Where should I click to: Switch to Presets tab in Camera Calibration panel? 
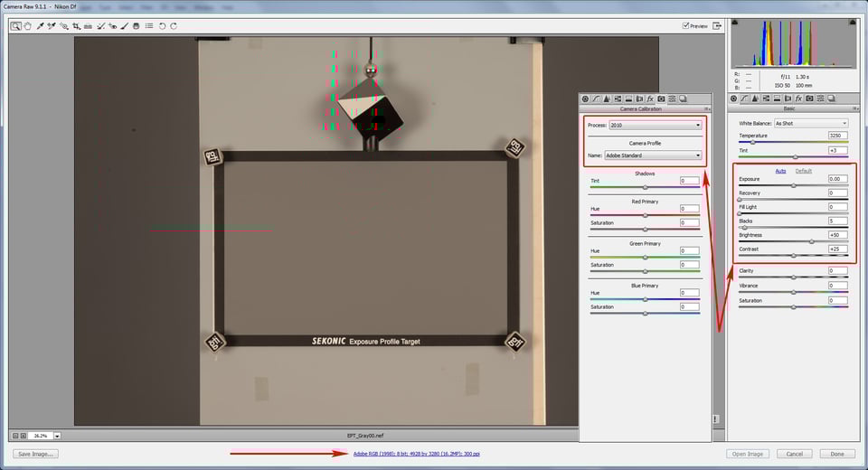click(672, 99)
